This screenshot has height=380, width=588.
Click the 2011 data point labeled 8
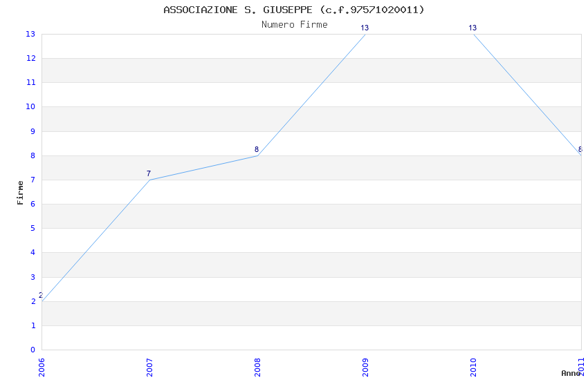581,155
